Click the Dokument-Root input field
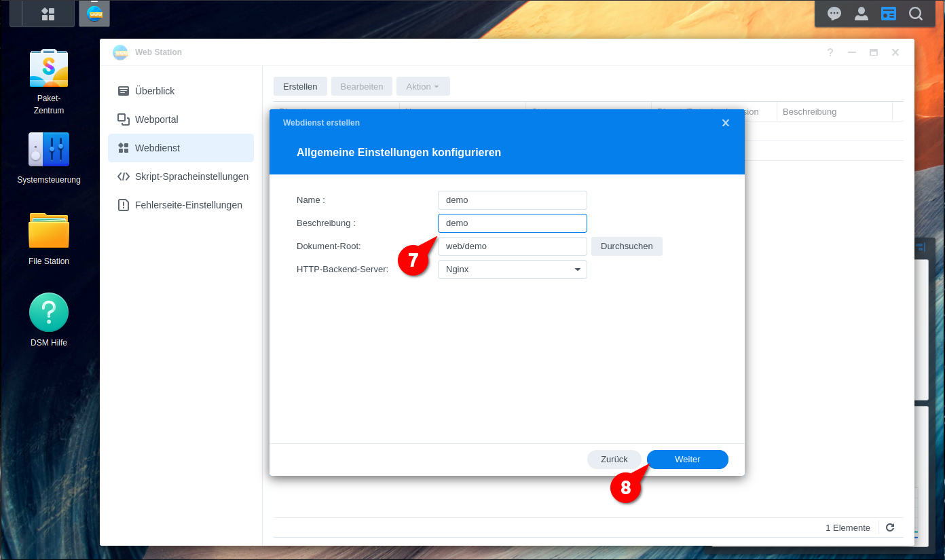Image resolution: width=945 pixels, height=560 pixels. tap(513, 246)
